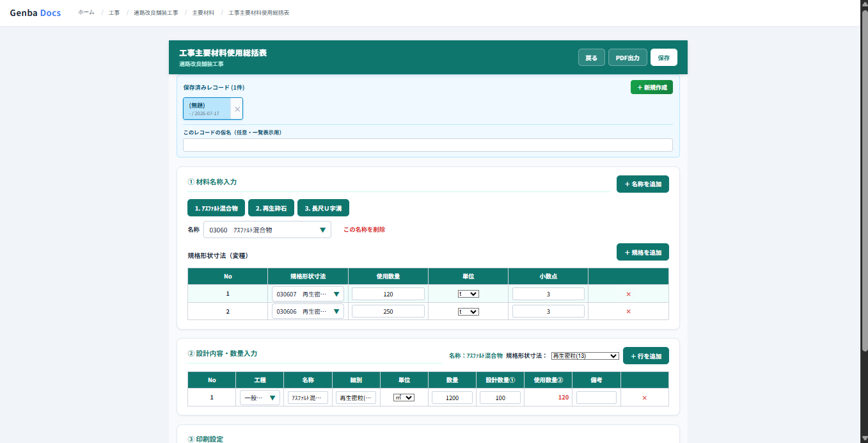Click the 戻る button
The width and height of the screenshot is (868, 443).
[592, 58]
